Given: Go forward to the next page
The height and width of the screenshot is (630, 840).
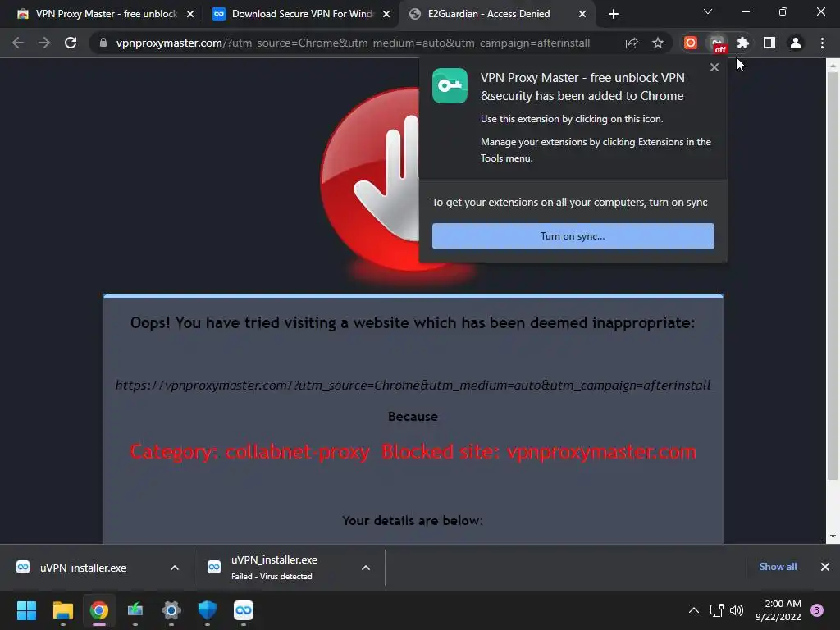Looking at the screenshot, I should click(44, 43).
